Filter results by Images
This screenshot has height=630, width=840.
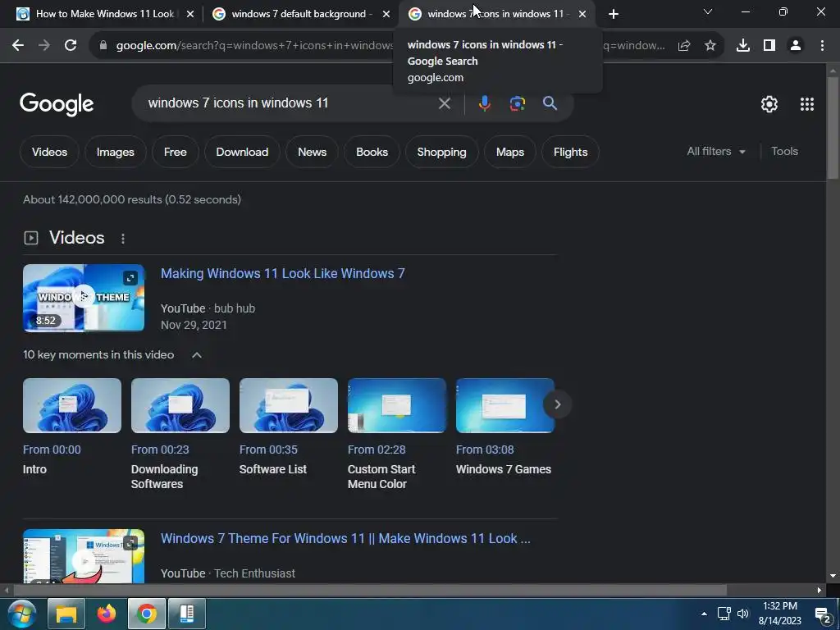115,152
